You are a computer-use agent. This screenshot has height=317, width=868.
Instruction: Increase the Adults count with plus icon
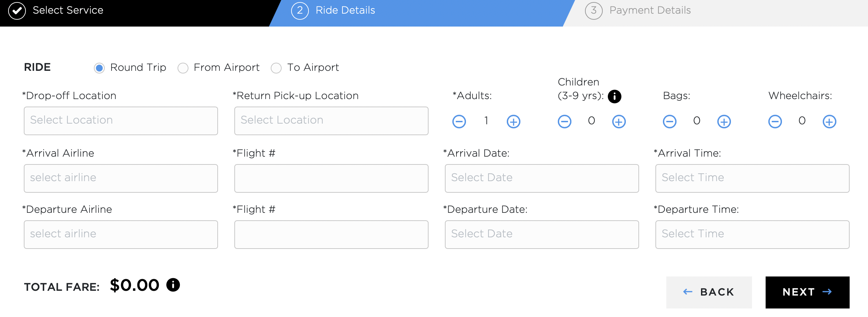513,122
